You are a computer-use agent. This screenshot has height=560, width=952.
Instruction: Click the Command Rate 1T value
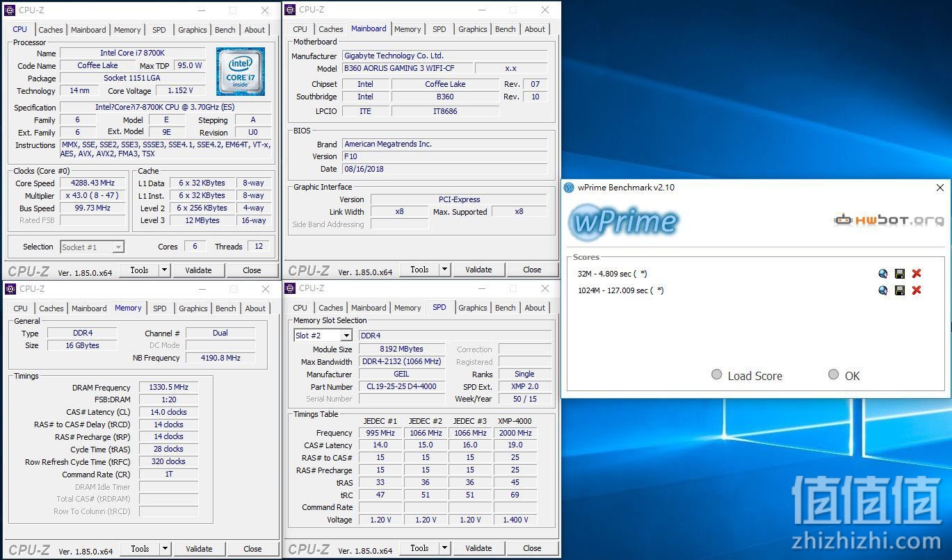[x=169, y=475]
